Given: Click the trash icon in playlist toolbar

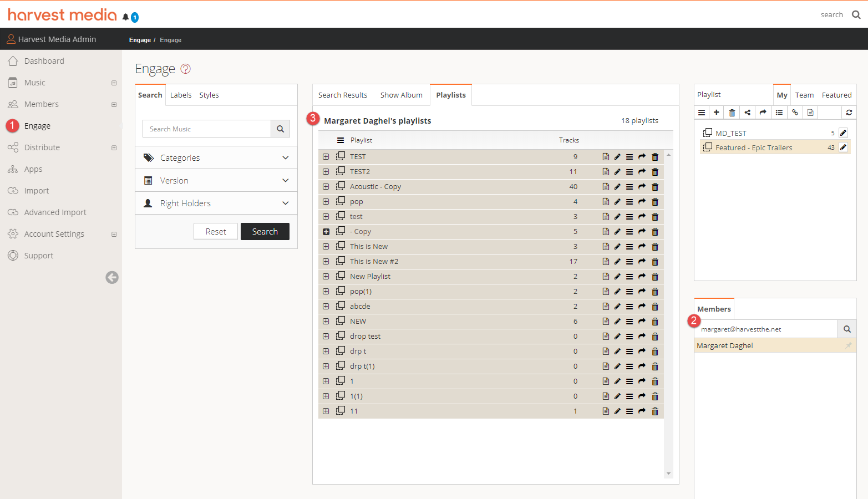Looking at the screenshot, I should [x=732, y=113].
